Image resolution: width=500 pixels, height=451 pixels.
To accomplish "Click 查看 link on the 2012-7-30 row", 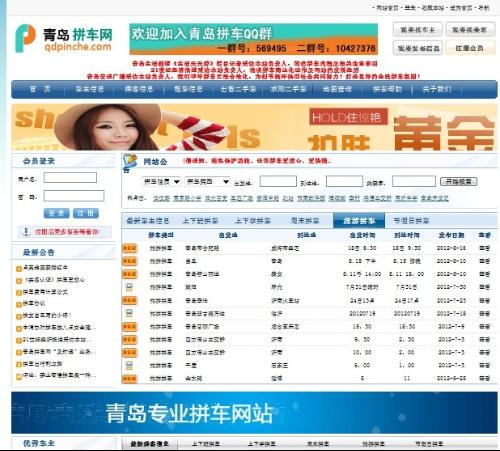I will [x=484, y=287].
